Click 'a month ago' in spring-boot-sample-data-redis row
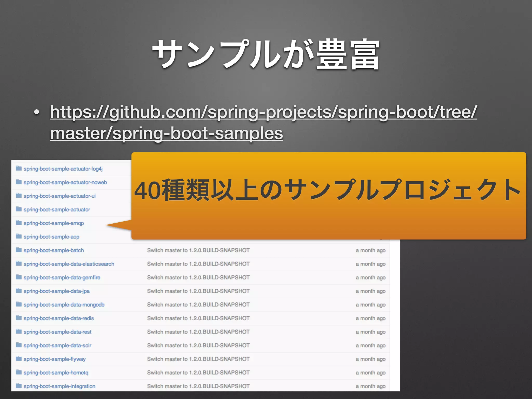This screenshot has height=399, width=532. point(371,318)
